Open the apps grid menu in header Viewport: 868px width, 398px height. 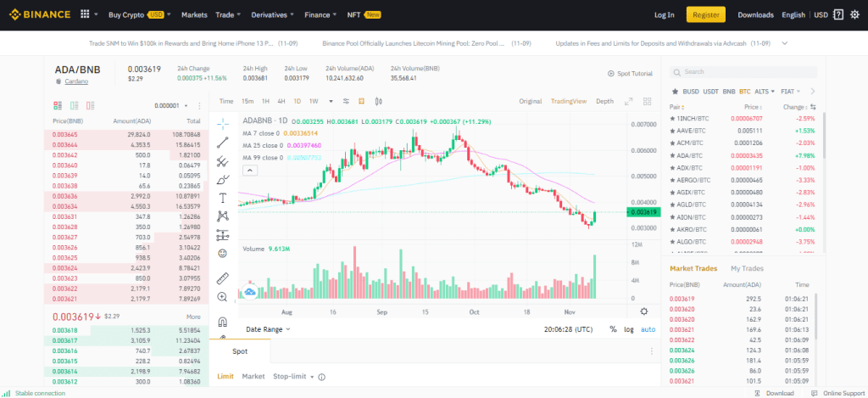click(x=85, y=14)
